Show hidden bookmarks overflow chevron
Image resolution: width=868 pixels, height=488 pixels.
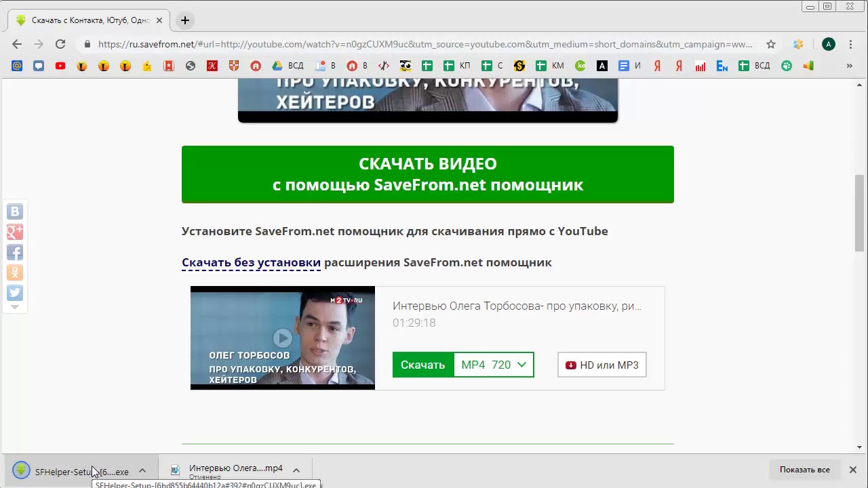click(x=849, y=66)
